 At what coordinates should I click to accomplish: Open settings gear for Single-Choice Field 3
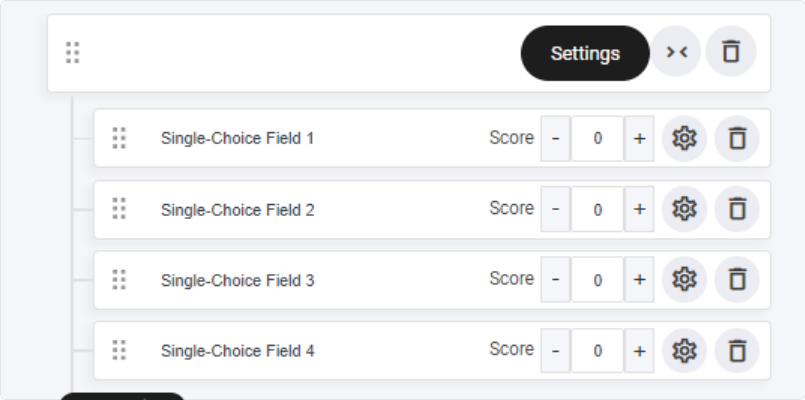coord(684,279)
